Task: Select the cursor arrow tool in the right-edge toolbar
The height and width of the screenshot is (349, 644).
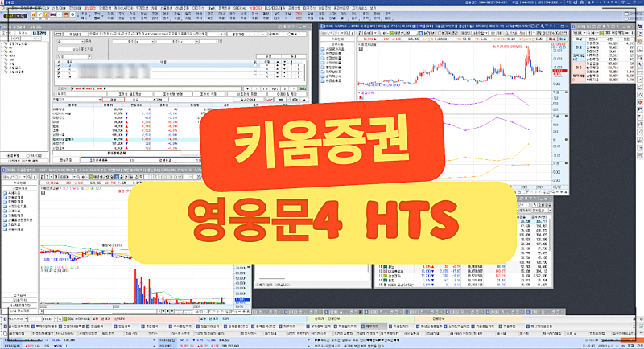Action: (640, 64)
